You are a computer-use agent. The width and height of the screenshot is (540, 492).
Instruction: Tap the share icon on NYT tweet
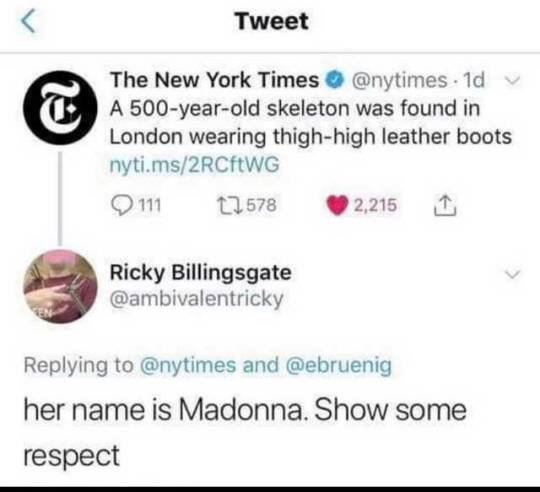[x=445, y=206]
